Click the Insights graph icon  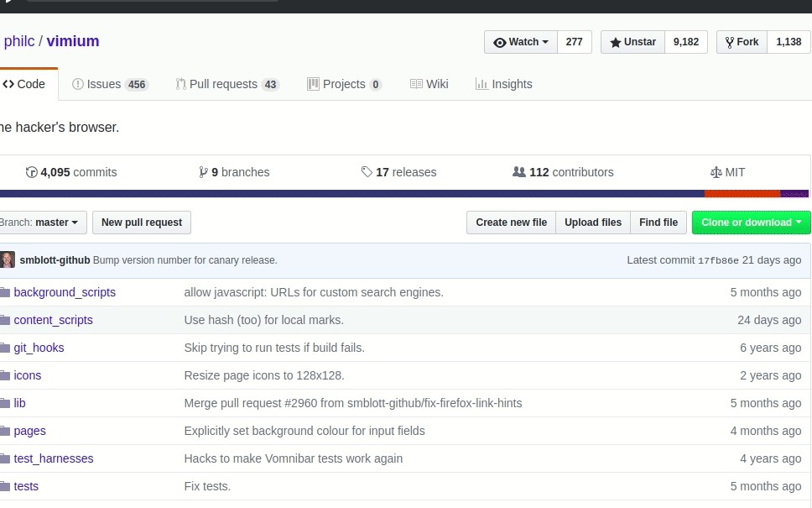[x=481, y=84]
